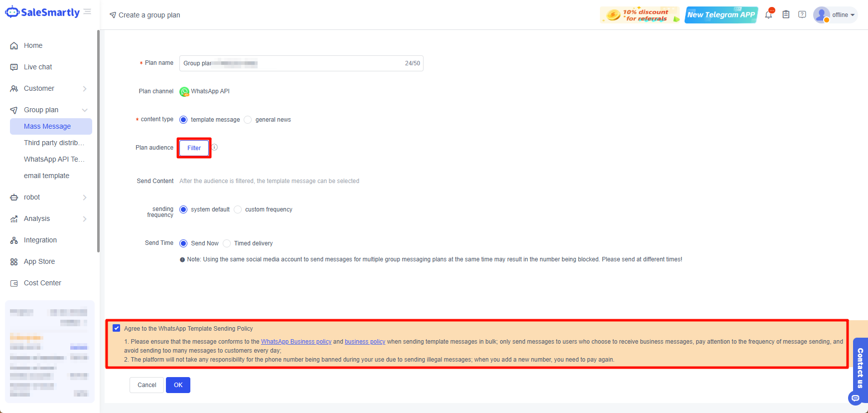This screenshot has width=868, height=413.
Task: Click the Customer people icon
Action: 14,89
